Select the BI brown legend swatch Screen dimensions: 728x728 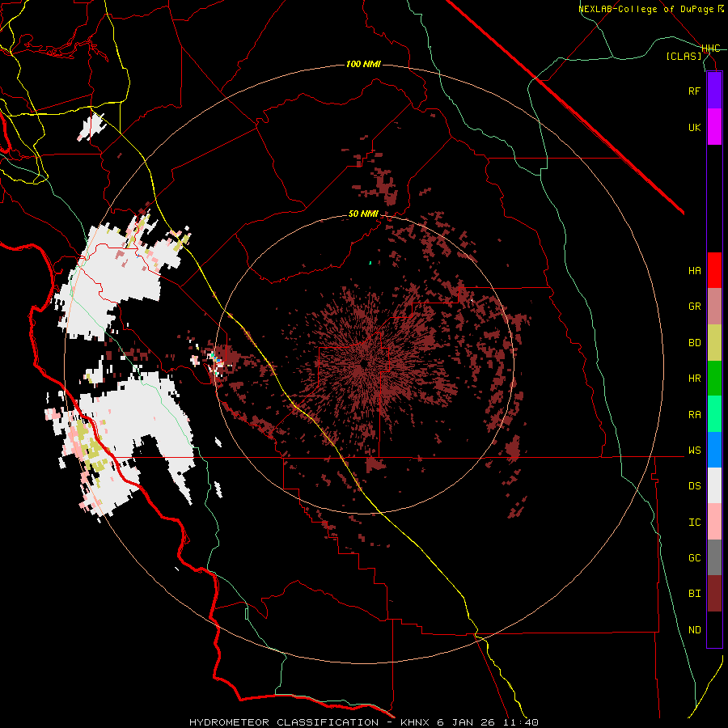(714, 594)
